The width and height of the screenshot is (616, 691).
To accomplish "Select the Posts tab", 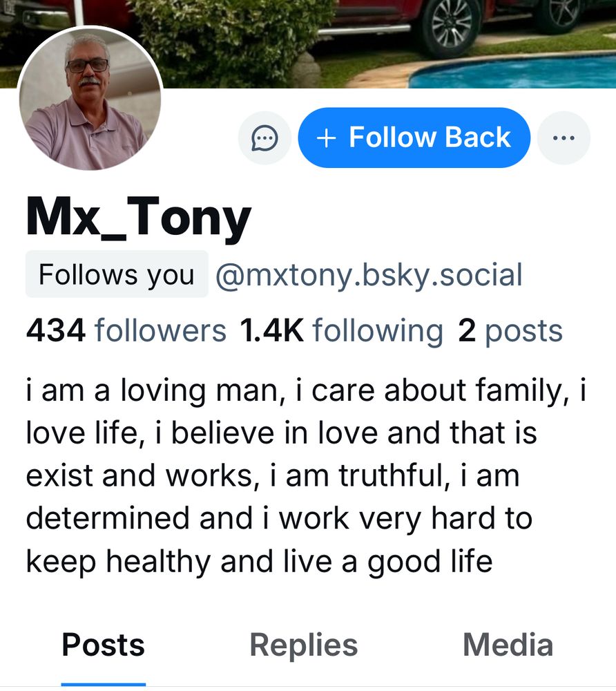I will coord(104,645).
